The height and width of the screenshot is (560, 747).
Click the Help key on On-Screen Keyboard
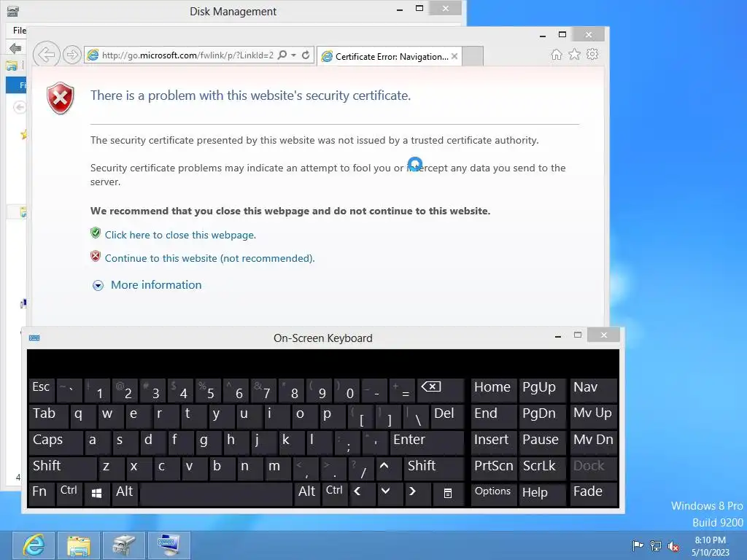pos(543,494)
